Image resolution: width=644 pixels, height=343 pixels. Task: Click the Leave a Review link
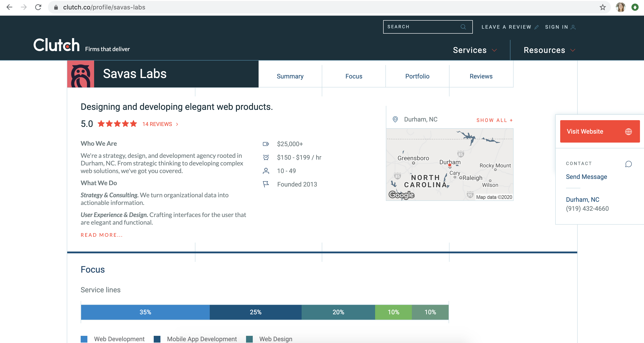(x=506, y=27)
